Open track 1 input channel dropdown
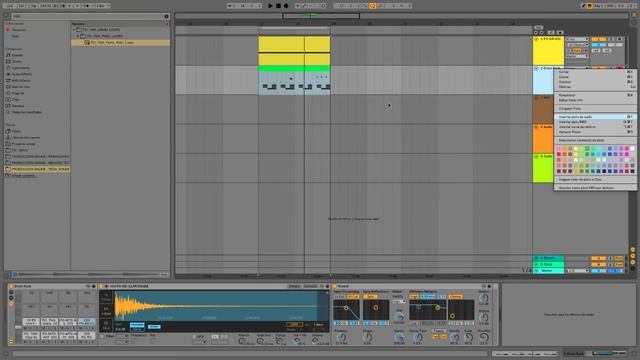Screen dimensions: 640x360 pos(577,45)
